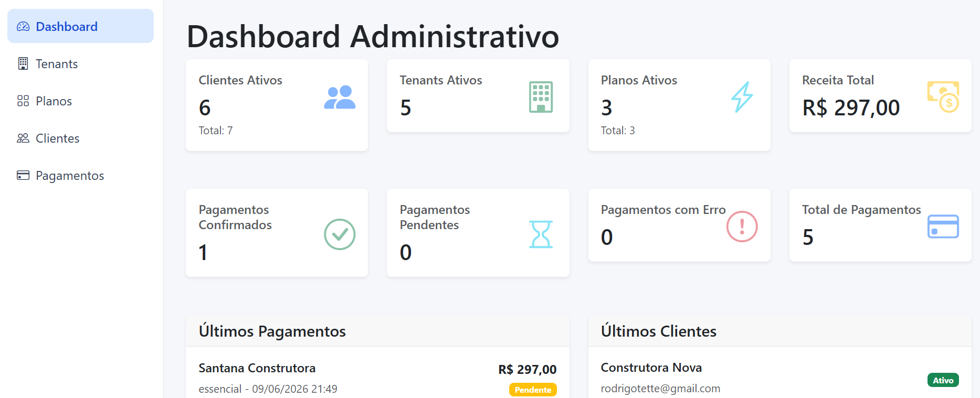Select the Construtora Nova client name
This screenshot has width=980, height=398.
point(651,368)
